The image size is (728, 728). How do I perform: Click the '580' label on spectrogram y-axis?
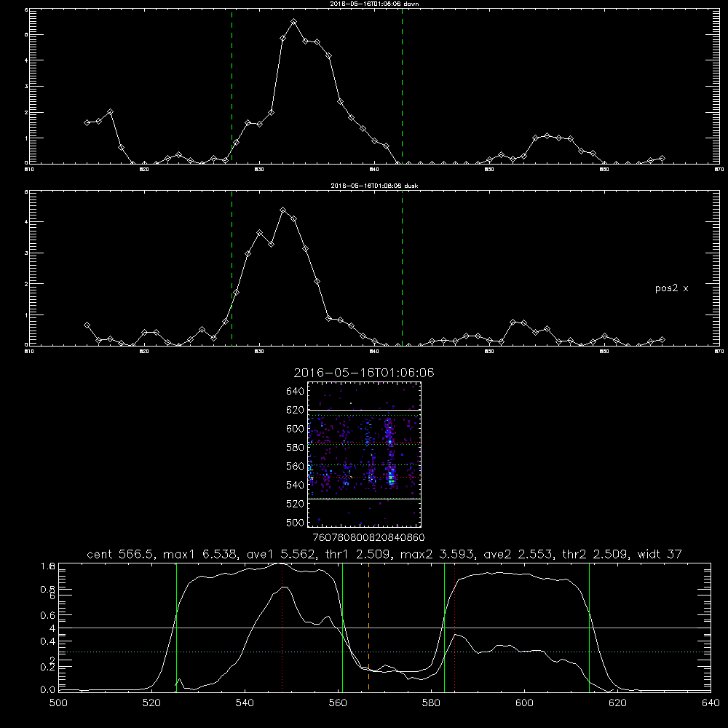coord(296,448)
